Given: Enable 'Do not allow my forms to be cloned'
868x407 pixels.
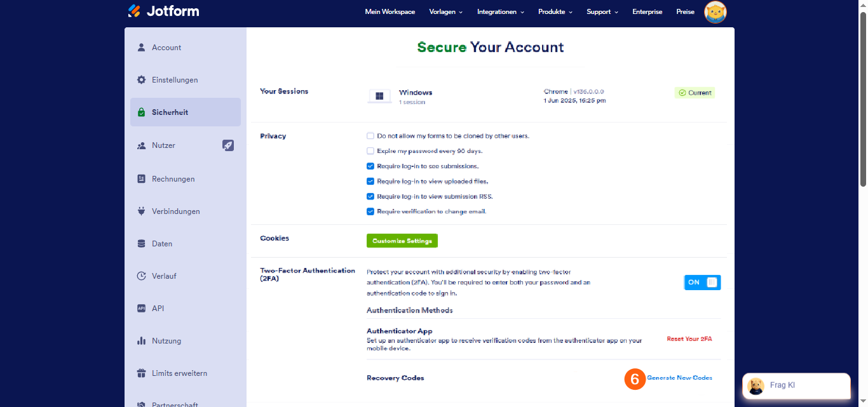Looking at the screenshot, I should (370, 136).
